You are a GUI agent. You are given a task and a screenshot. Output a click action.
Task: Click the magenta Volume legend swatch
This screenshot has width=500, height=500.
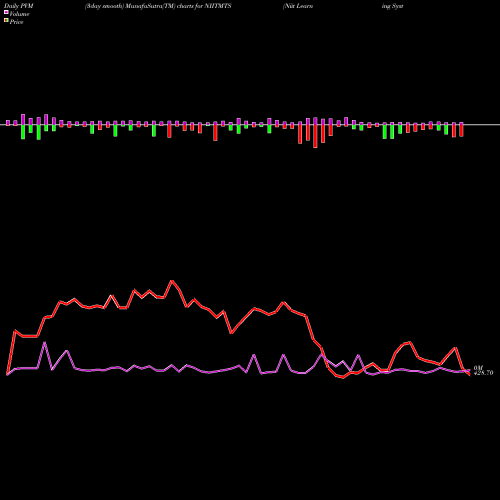coord(6,13)
